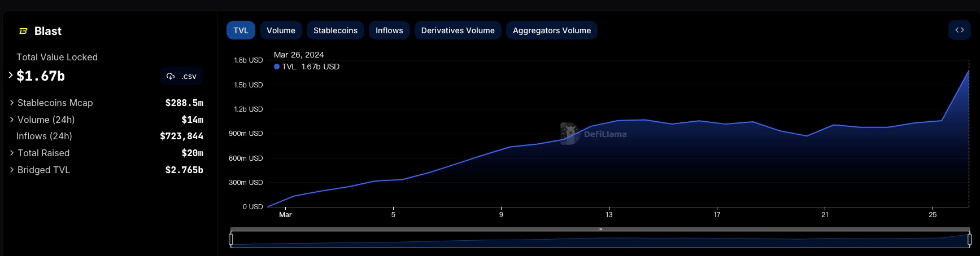Image resolution: width=980 pixels, height=256 pixels.
Task: Click the 13 date label on x-axis
Action: point(609,215)
